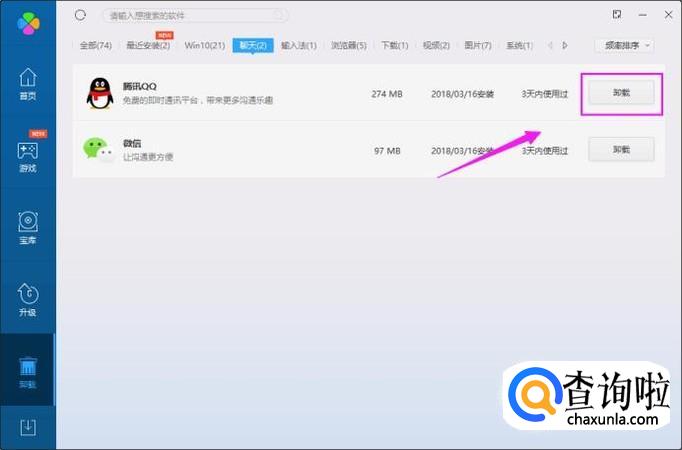682x450 pixels.
Task: Switch to the 输入法(1) tab
Action: point(299,45)
